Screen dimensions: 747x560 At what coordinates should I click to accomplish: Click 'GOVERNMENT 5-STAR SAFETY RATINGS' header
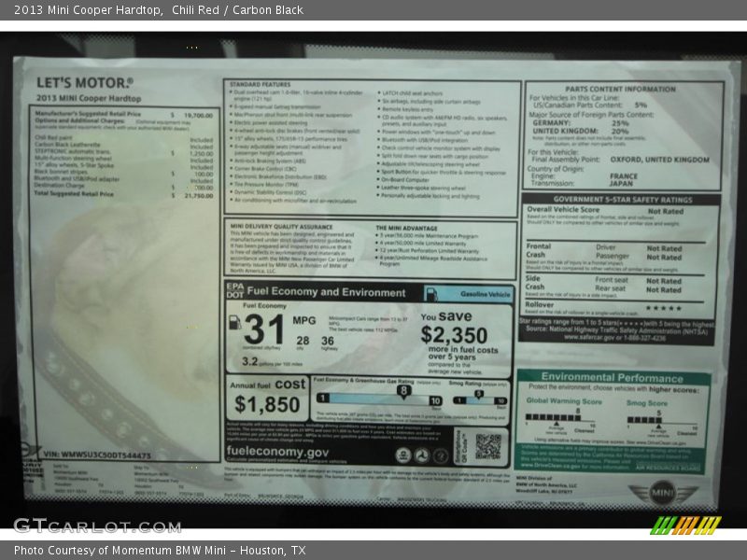(623, 200)
